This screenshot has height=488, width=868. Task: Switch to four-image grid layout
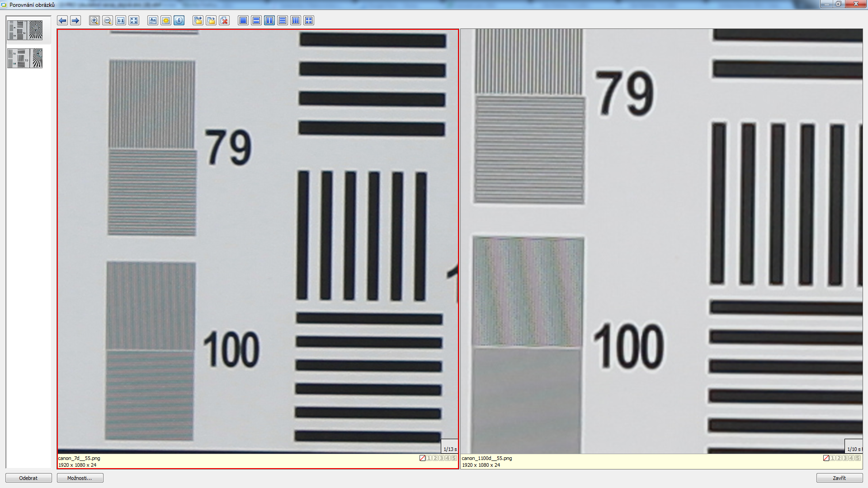[x=309, y=20]
